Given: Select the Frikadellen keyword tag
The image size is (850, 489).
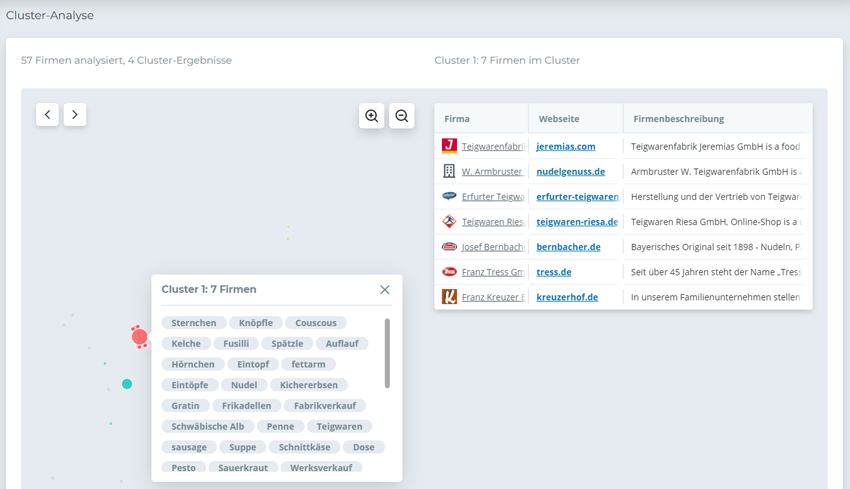Looking at the screenshot, I should pos(246,406).
